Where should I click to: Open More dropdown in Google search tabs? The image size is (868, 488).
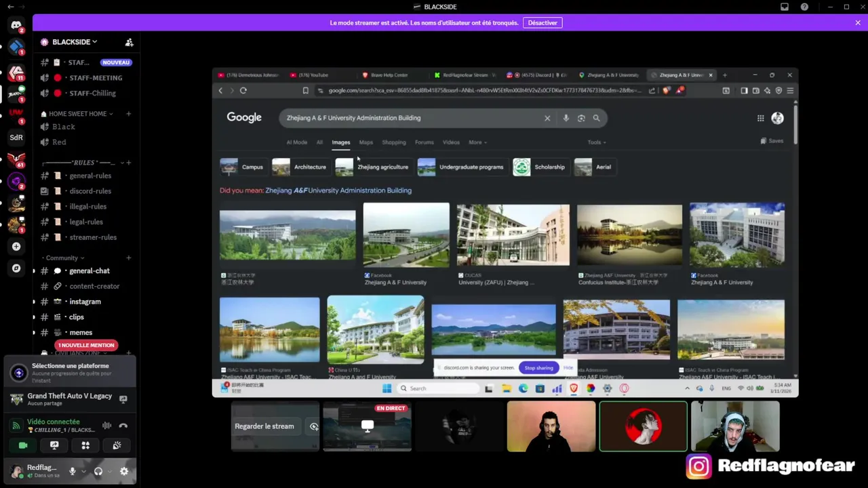[x=477, y=142]
